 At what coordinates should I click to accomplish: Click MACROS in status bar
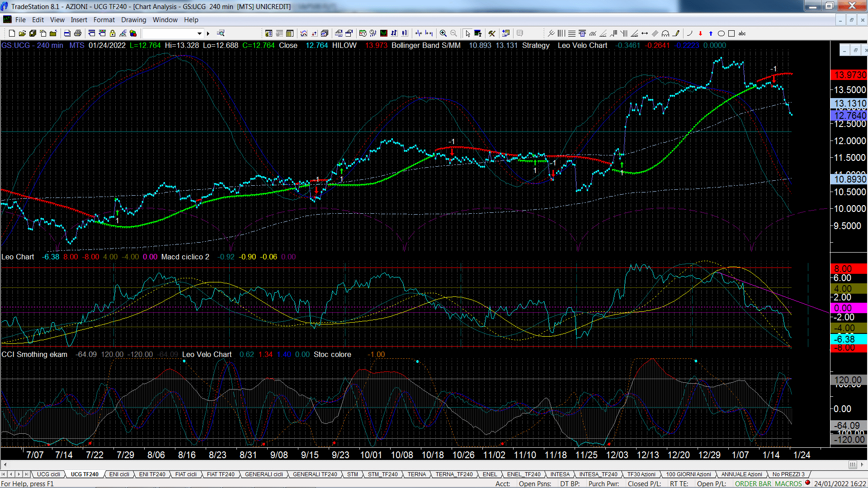click(788, 484)
